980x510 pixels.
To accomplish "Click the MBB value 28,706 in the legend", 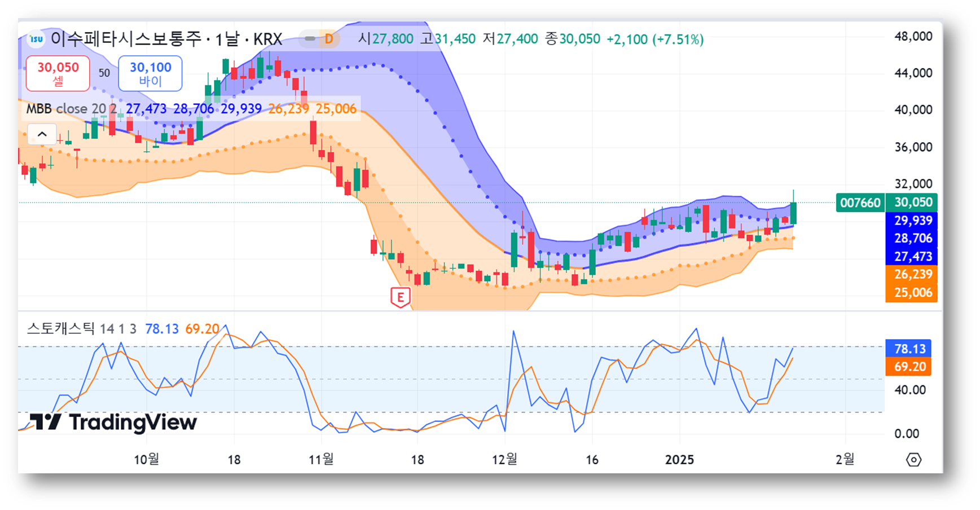I will tap(194, 108).
